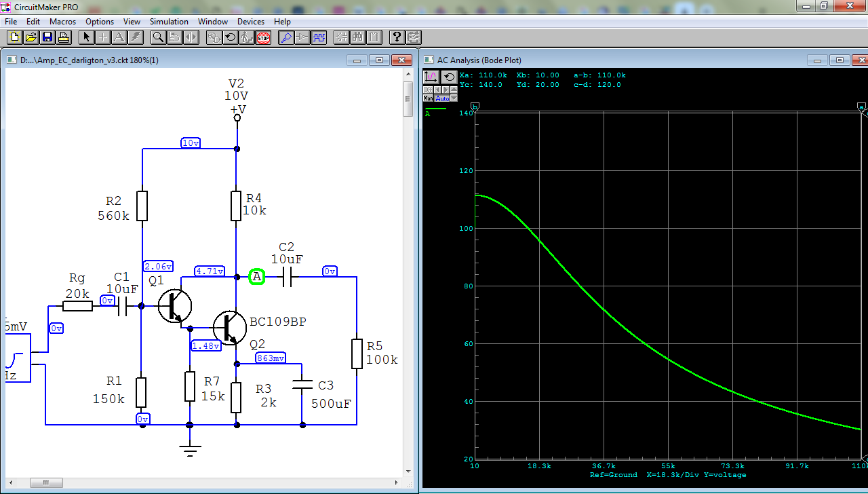Select the Probe tool

286,37
